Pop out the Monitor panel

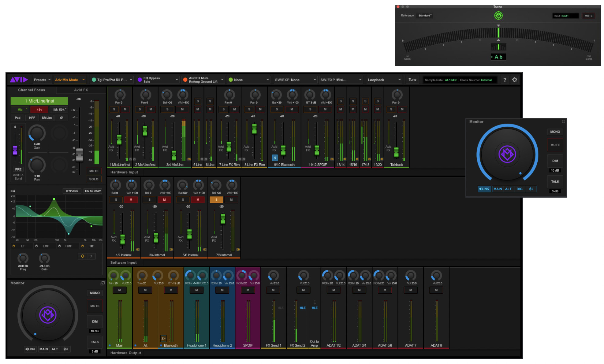103,283
